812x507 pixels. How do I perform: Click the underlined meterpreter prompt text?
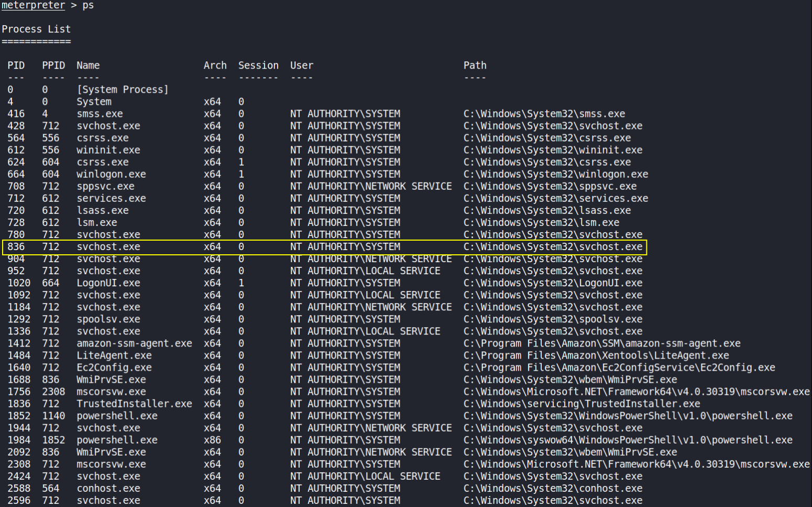pyautogui.click(x=33, y=5)
